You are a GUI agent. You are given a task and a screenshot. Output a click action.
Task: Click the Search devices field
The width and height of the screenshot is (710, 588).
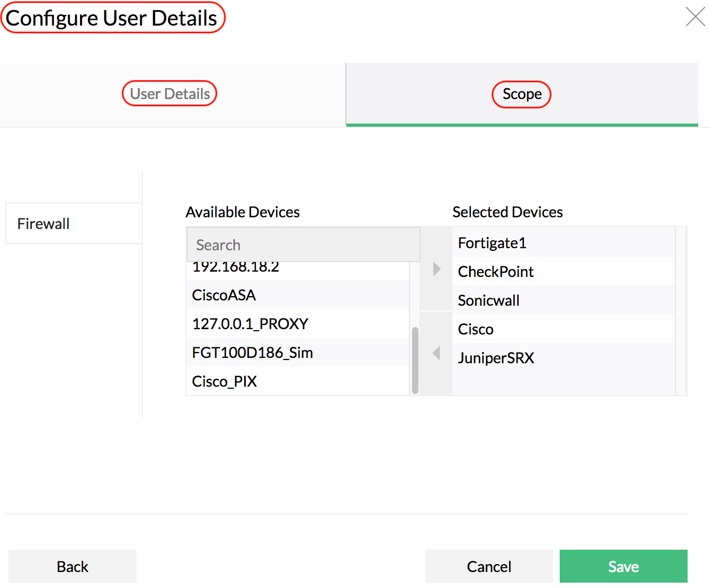click(303, 245)
